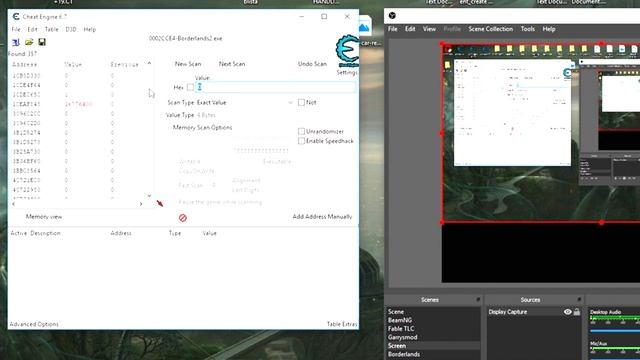Click the Sources dock pop-out icon
The height and width of the screenshot is (360, 640).
[579, 300]
